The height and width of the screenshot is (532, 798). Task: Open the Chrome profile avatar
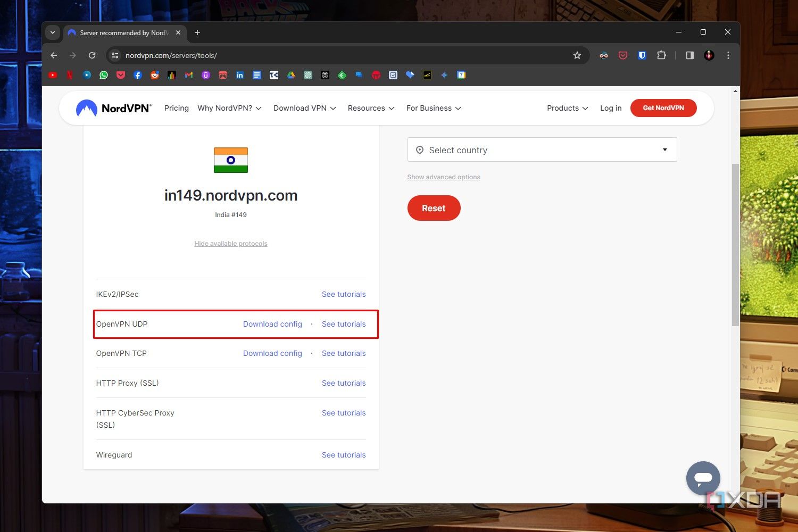pyautogui.click(x=709, y=55)
